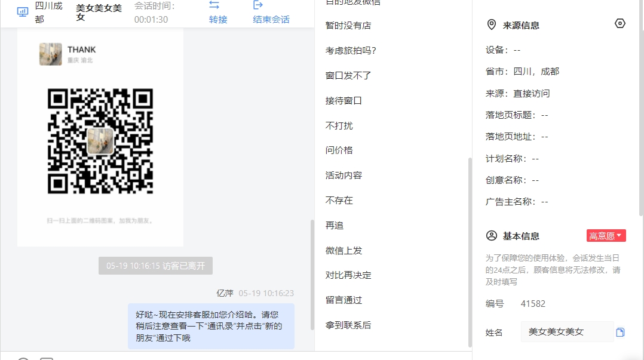644x360 pixels.
Task: Click the 落地页标题 row
Action: tap(517, 115)
